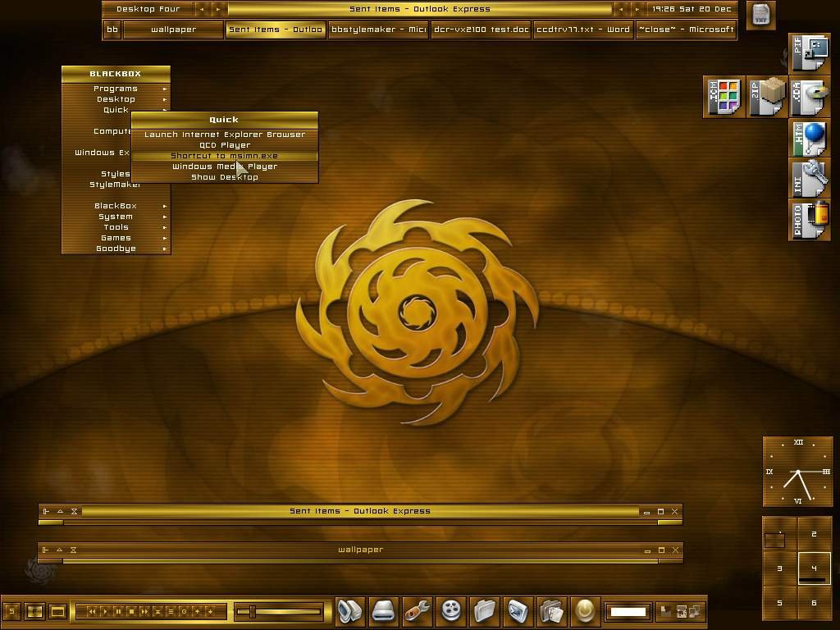Select Launch Internet Explorer Browser
Screen dimensions: 840x630
pos(225,135)
